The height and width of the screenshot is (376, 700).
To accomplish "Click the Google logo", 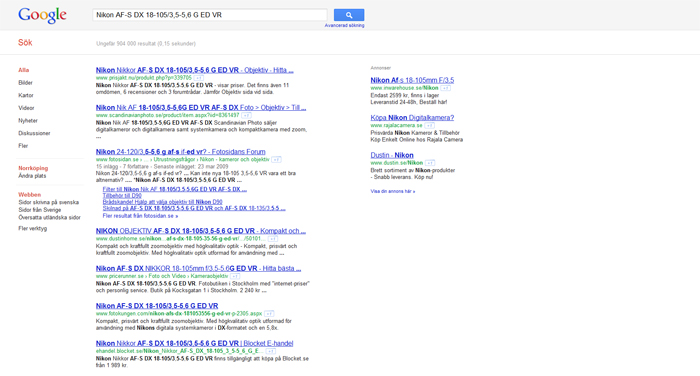I will coord(42,15).
